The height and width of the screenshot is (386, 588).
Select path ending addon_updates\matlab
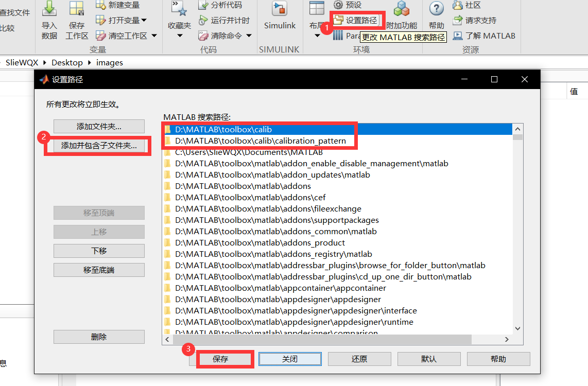point(337,174)
